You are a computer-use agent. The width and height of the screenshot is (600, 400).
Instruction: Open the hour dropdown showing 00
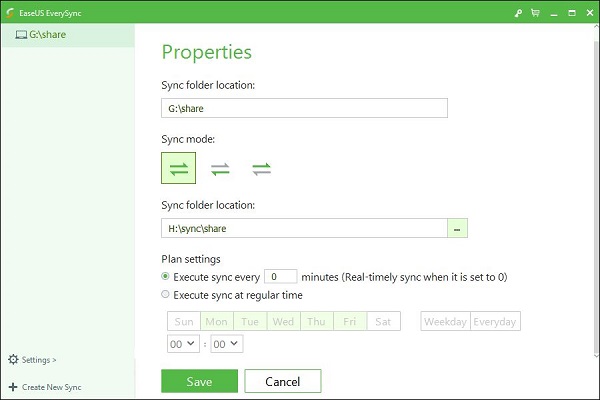[x=183, y=344]
